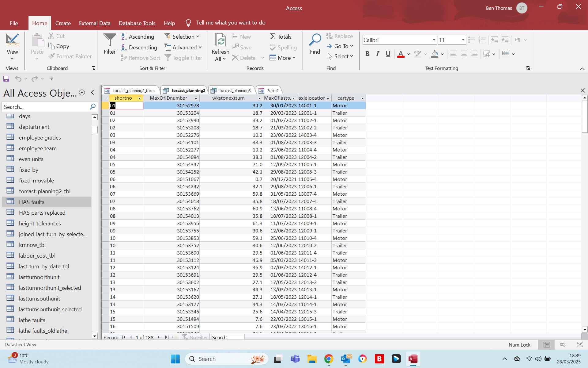Sort records Ascending
The width and height of the screenshot is (588, 368).
[x=138, y=37]
